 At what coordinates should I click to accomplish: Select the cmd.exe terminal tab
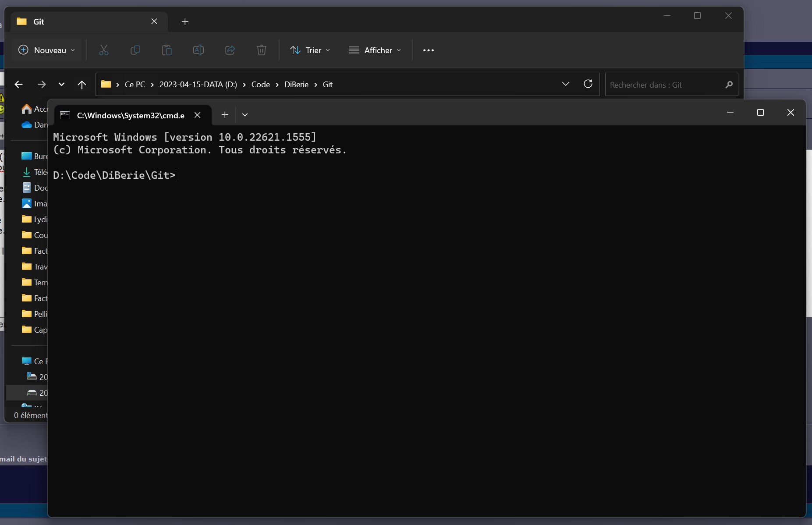point(130,115)
